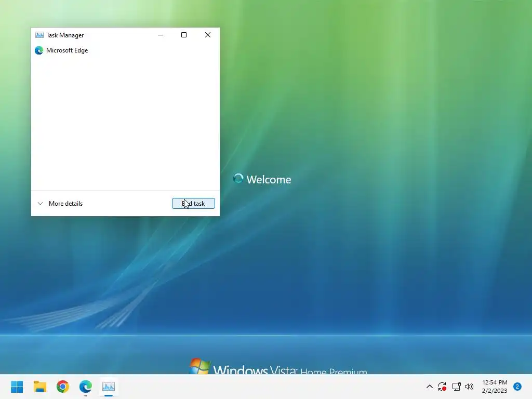This screenshot has width=532, height=399.
Task: Maximize the Task Manager window
Action: coord(184,35)
